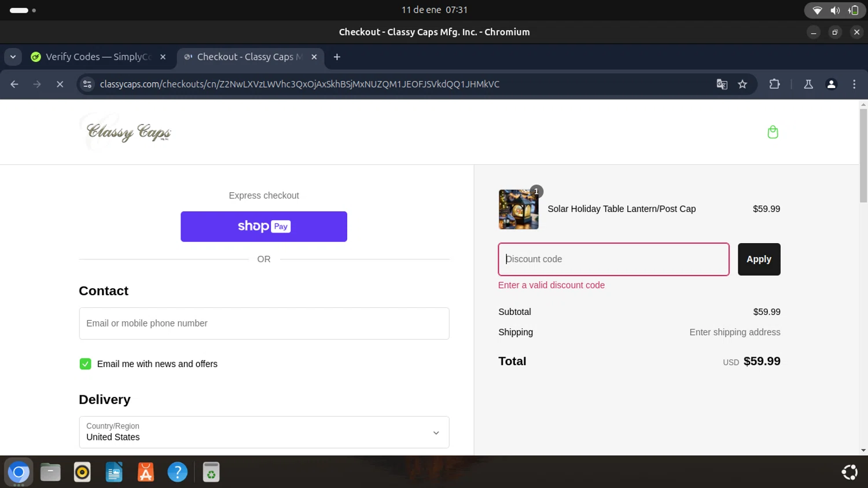This screenshot has width=868, height=488.
Task: Open the shopping bag cart icon
Action: tap(773, 132)
